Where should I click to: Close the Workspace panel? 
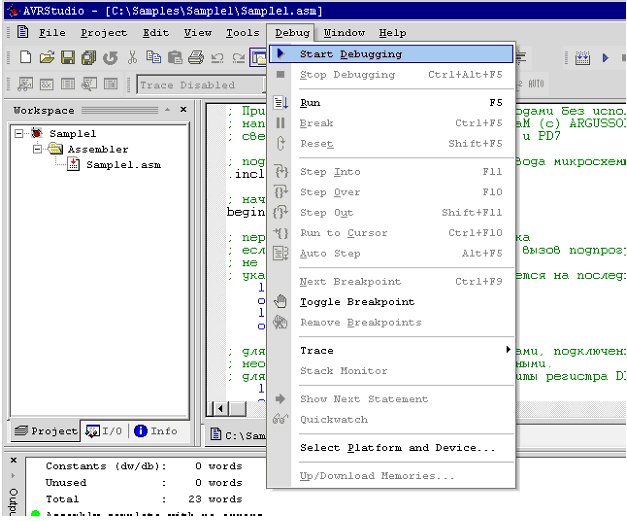181,110
